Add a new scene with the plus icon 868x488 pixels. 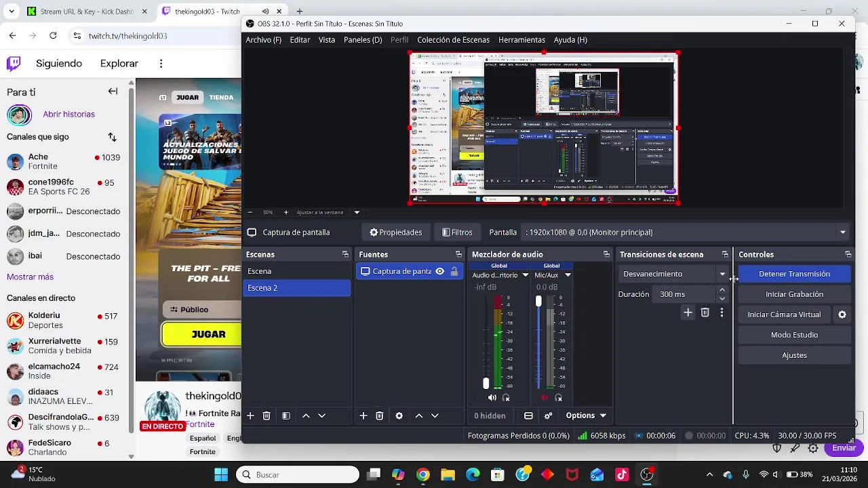[250, 415]
